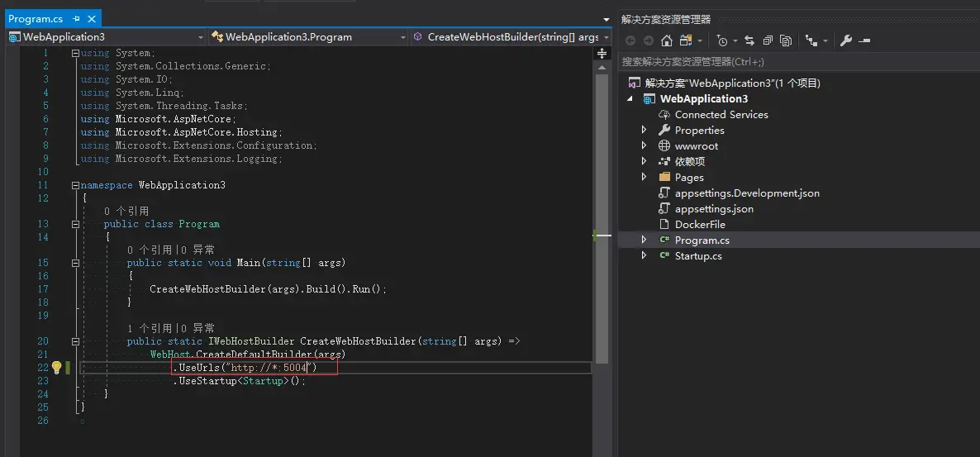Screen dimensions: 980x457
Task: Open the CreateWebHostBuilder member dropdown
Action: point(605,37)
